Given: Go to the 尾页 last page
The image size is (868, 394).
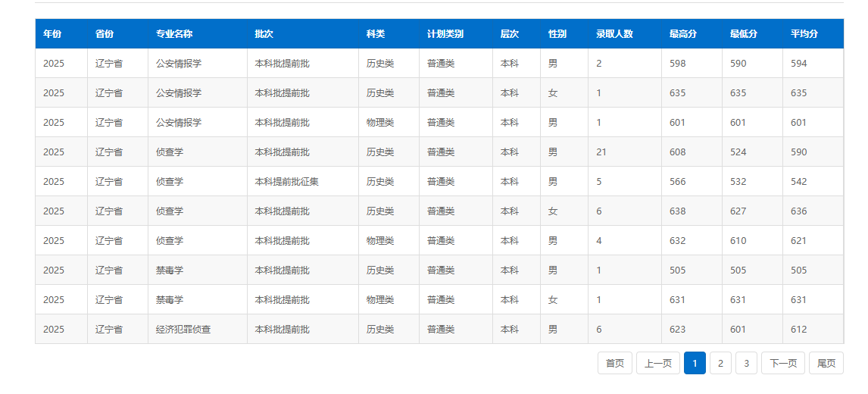Looking at the screenshot, I should (x=826, y=364).
